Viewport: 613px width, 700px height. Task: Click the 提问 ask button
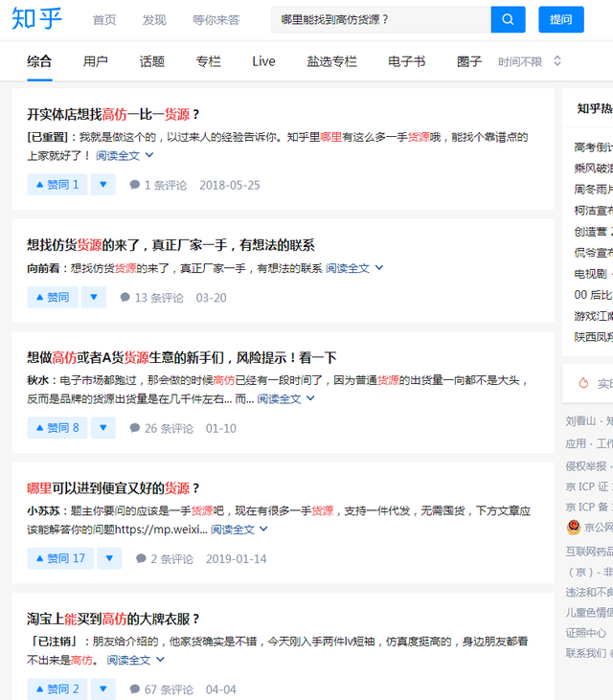coord(560,20)
